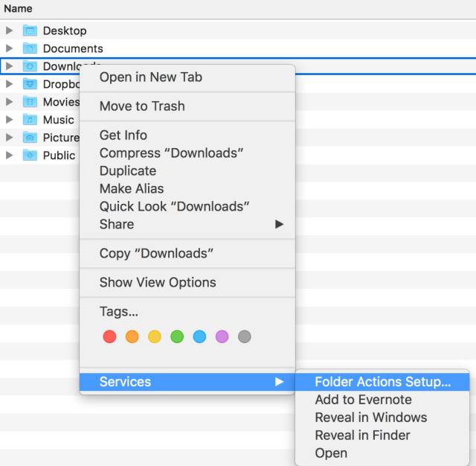
Task: Choose Add to Evernote
Action: (382, 400)
